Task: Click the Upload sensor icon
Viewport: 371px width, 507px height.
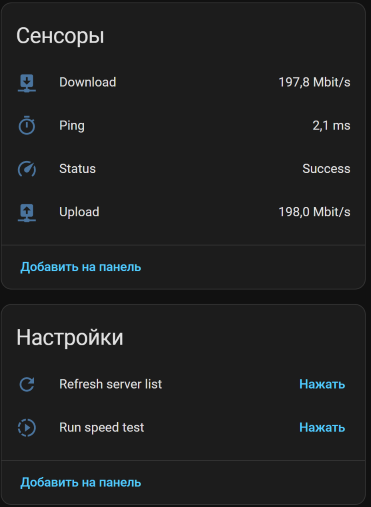Action: [27, 212]
